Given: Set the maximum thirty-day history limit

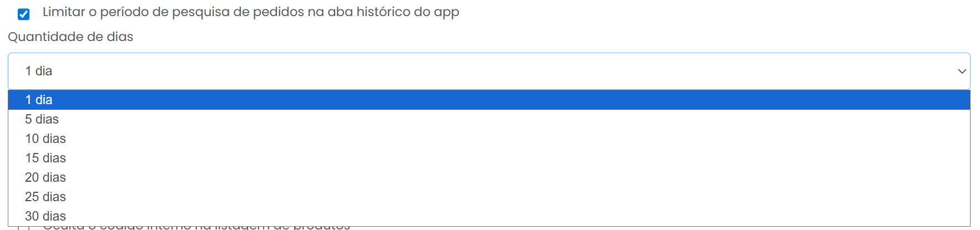Looking at the screenshot, I should pos(46,216).
